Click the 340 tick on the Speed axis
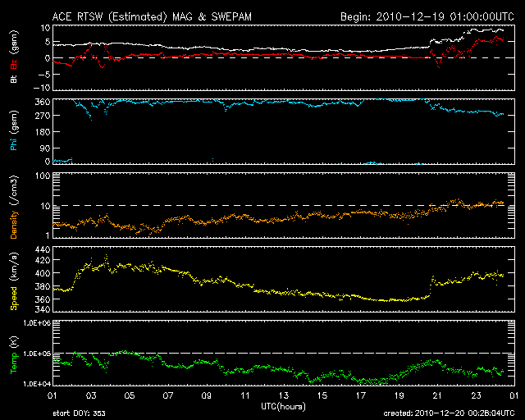Image resolution: width=525 pixels, height=420 pixels. click(x=43, y=309)
